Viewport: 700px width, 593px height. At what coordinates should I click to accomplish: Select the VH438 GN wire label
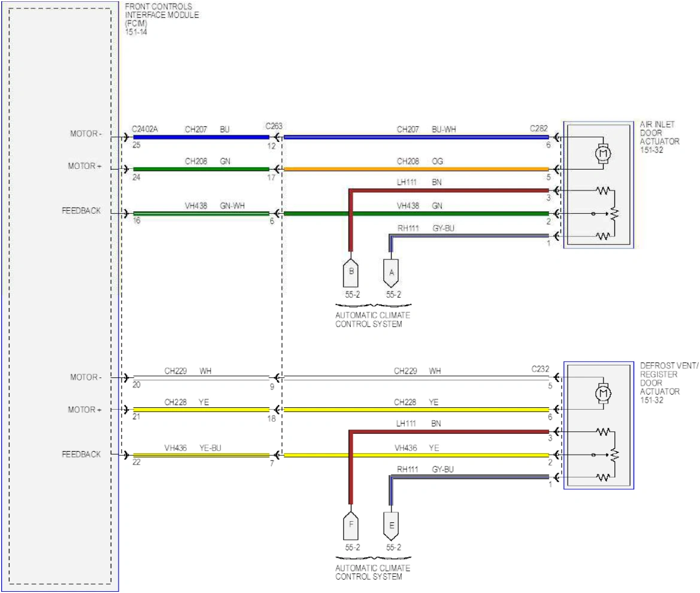[x=419, y=206]
